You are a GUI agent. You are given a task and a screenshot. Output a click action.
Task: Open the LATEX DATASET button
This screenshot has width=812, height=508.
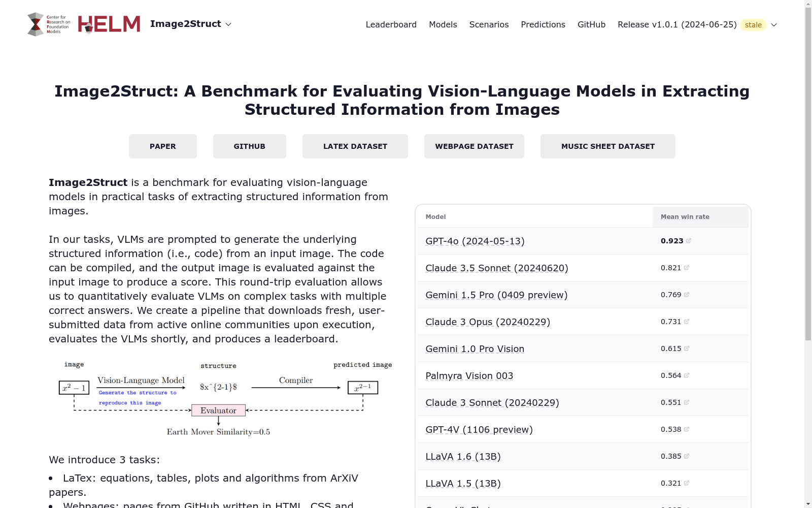click(x=355, y=146)
